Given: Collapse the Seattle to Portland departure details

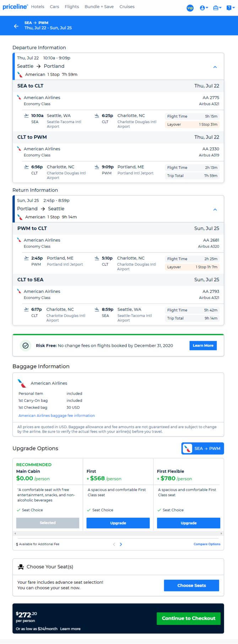Looking at the screenshot, I should (x=215, y=67).
